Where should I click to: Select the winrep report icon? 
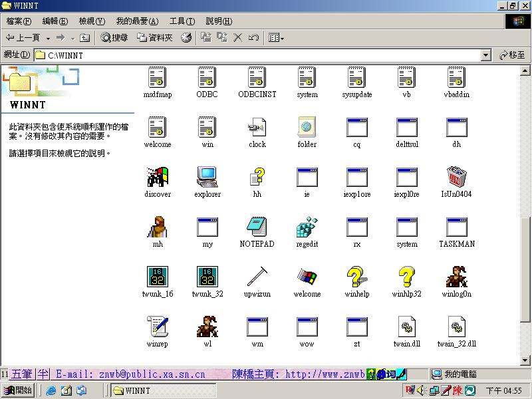tap(158, 327)
